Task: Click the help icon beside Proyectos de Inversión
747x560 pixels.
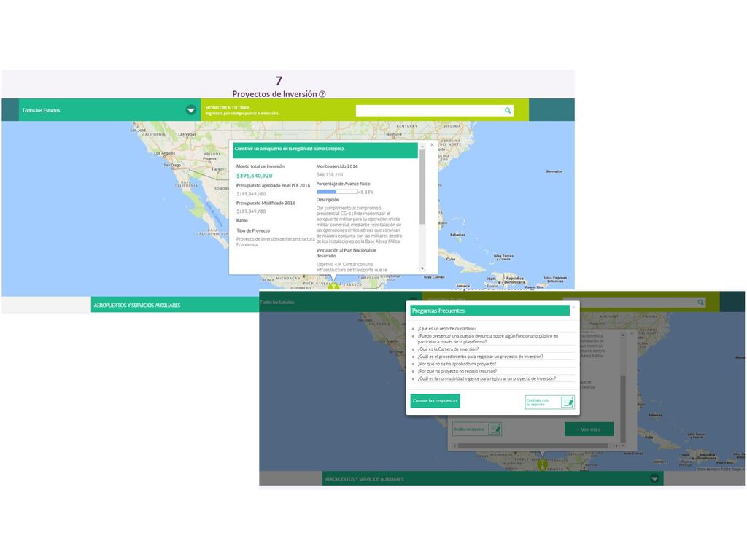Action: click(322, 94)
